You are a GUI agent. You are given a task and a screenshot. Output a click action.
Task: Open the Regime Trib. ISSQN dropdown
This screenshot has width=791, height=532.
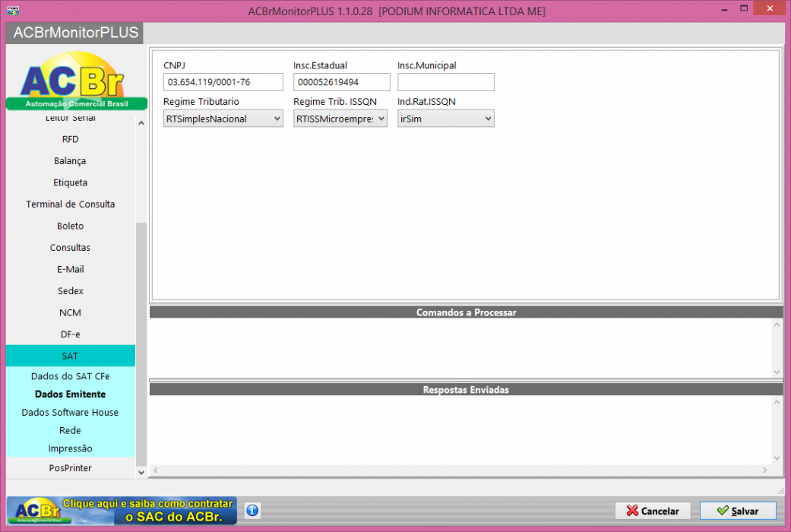click(340, 119)
